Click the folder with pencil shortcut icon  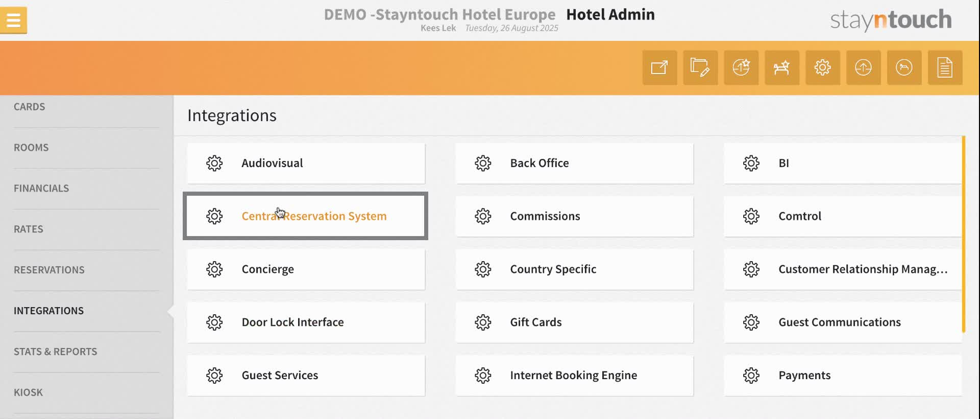click(x=700, y=67)
